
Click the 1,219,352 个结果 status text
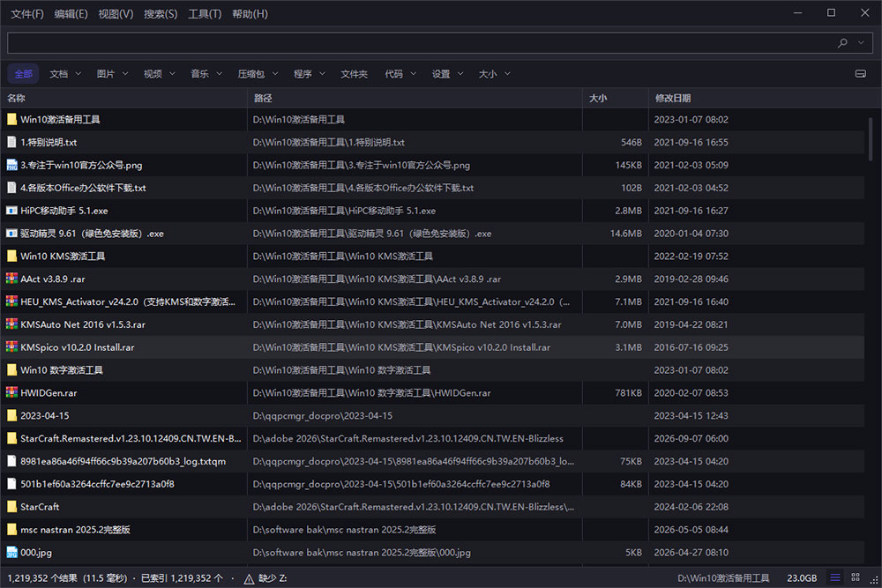[42, 578]
